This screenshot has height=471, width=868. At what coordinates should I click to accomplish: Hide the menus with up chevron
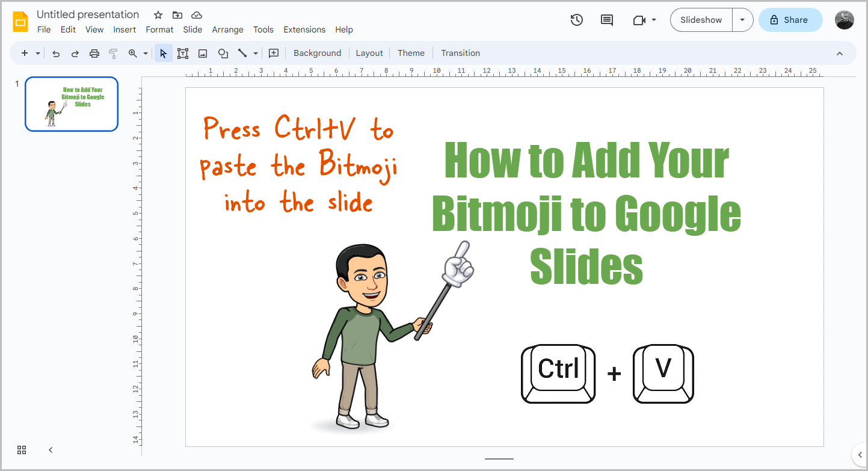[840, 54]
